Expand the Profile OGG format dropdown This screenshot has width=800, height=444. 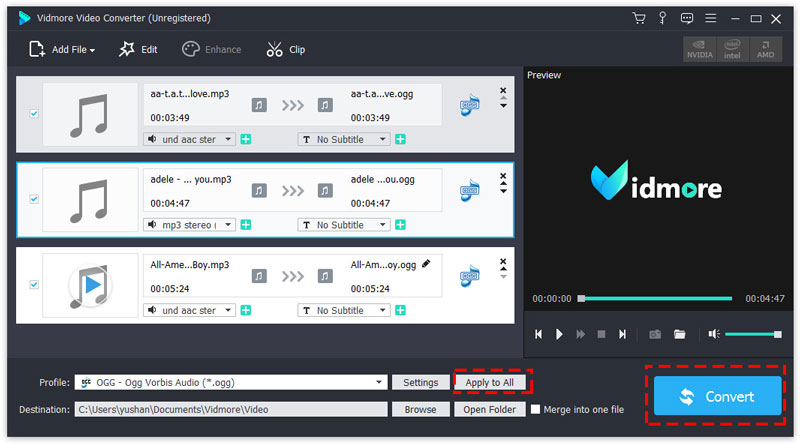pos(379,382)
